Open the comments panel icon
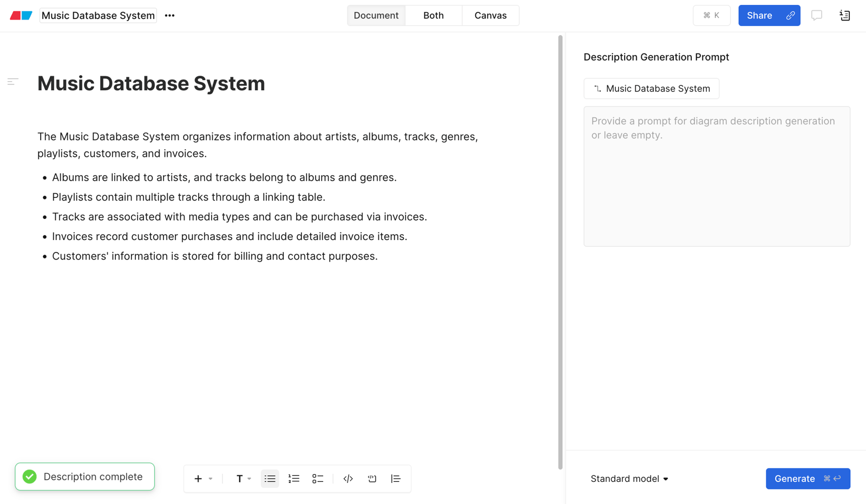Image resolution: width=866 pixels, height=504 pixels. 816,16
